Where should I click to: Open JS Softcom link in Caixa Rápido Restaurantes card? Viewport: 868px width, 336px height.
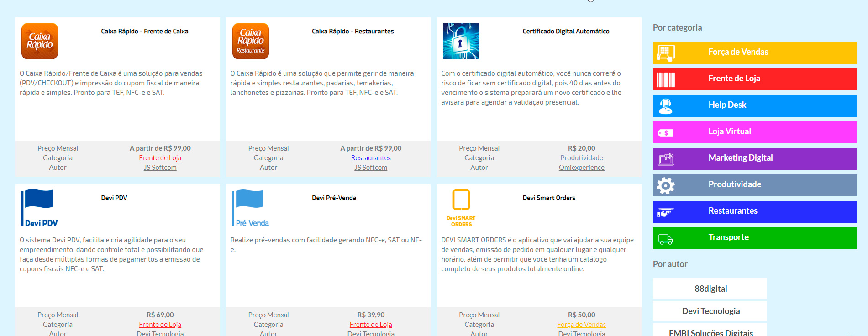pyautogui.click(x=371, y=168)
